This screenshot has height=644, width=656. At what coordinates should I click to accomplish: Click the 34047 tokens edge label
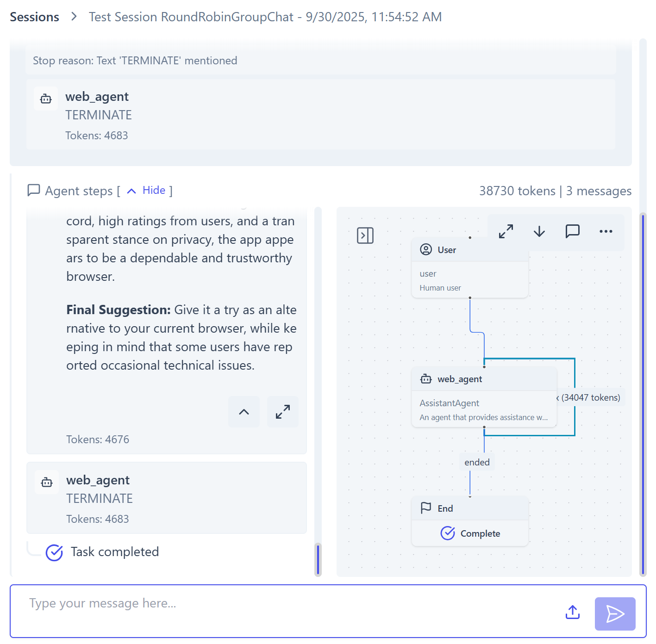(x=590, y=397)
